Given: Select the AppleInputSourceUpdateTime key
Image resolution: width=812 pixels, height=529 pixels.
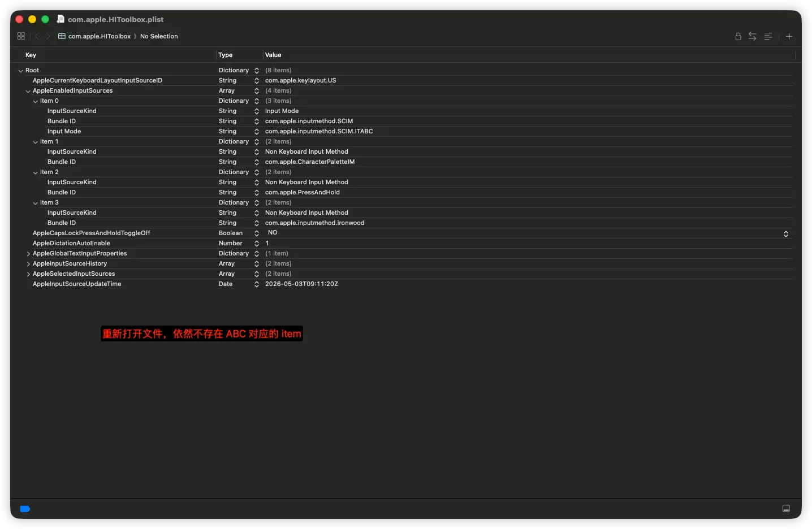Looking at the screenshot, I should [x=77, y=284].
